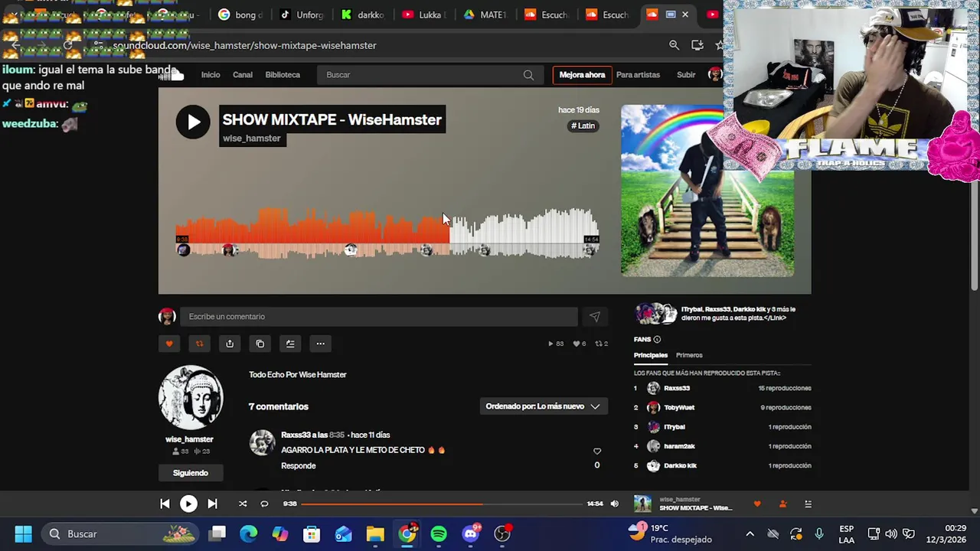The height and width of the screenshot is (551, 980).
Task: Send the comment with the paper plane icon
Action: point(595,317)
